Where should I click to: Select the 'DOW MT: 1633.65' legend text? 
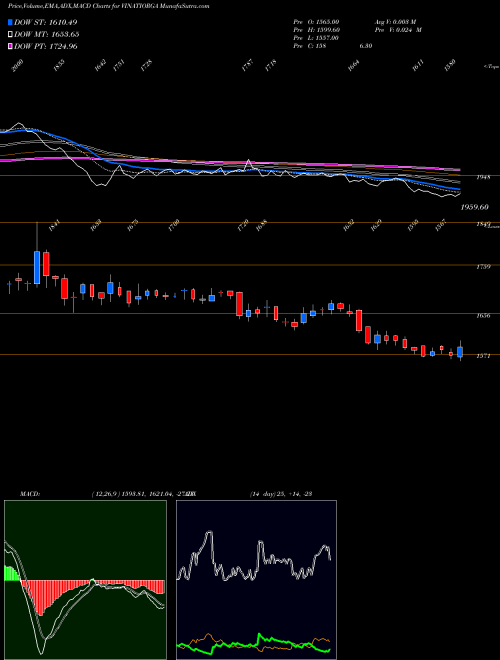coord(47,35)
